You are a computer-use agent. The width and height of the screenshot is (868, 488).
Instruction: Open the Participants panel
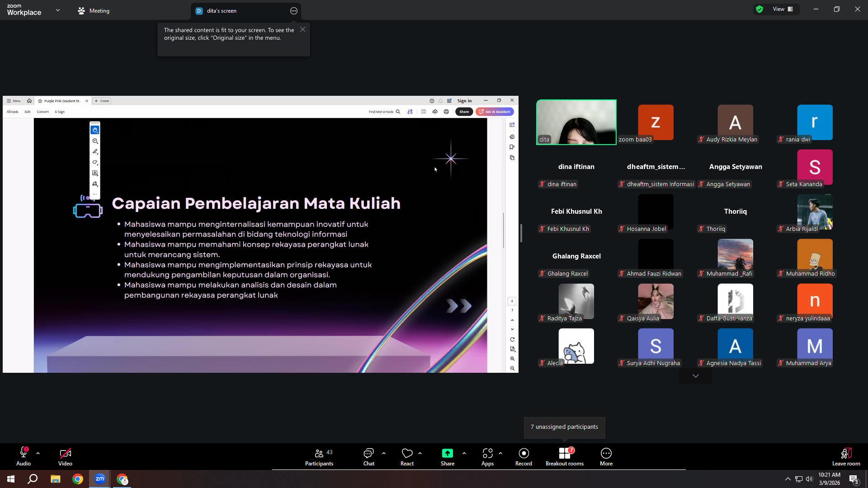pos(319,457)
